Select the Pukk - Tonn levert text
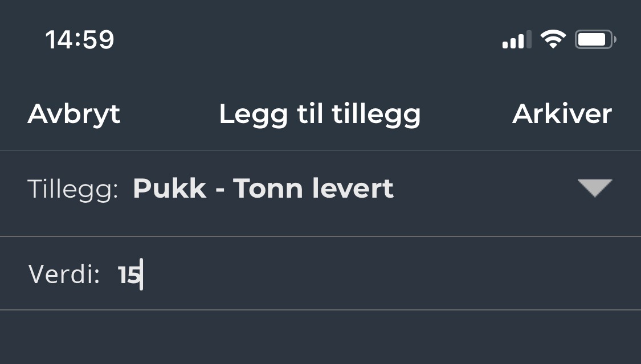This screenshot has width=641, height=364. click(x=263, y=188)
